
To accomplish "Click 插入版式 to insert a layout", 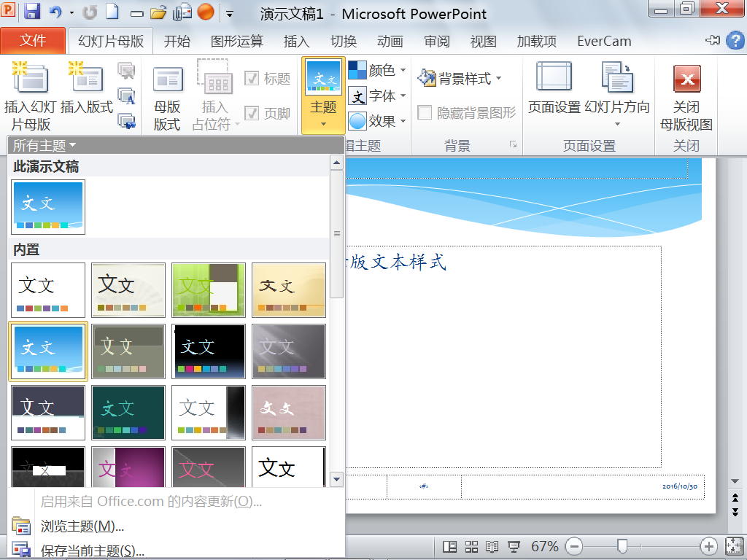I will coord(87,87).
